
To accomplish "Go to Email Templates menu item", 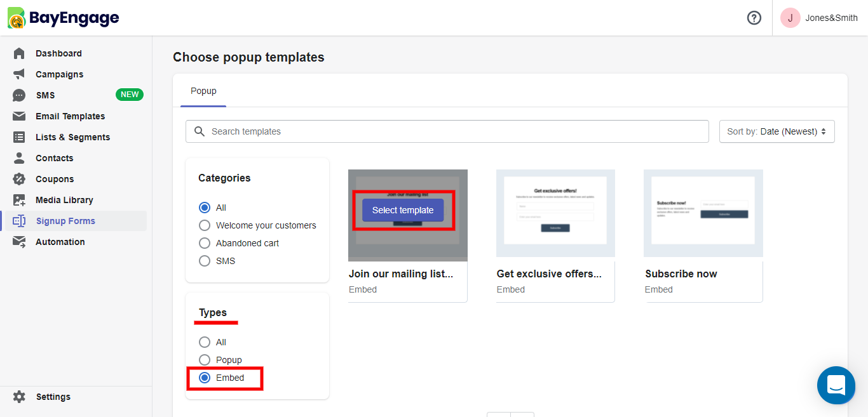I will coord(70,116).
